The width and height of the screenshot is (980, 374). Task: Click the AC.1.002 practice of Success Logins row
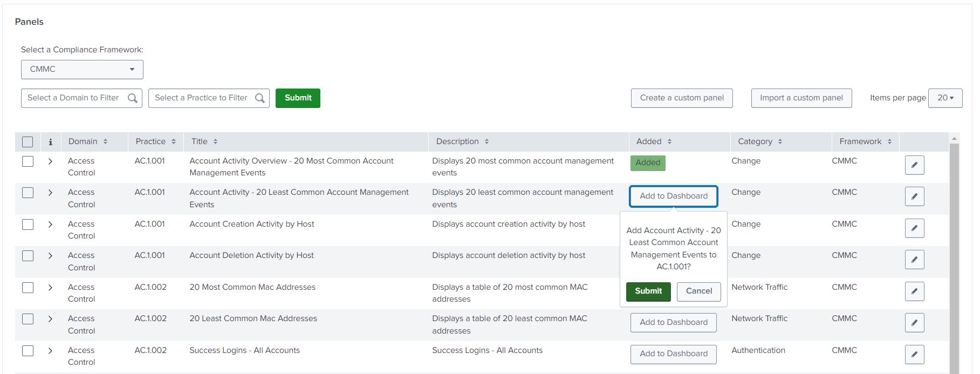point(150,351)
